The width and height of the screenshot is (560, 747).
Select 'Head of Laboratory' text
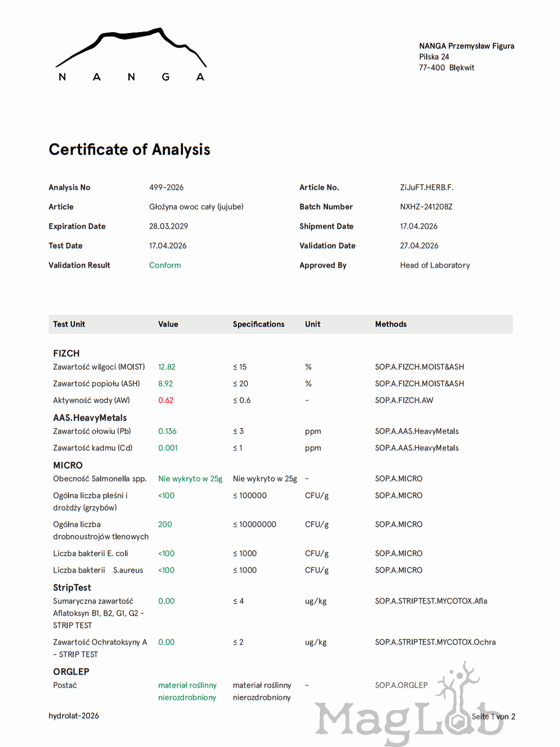435,265
